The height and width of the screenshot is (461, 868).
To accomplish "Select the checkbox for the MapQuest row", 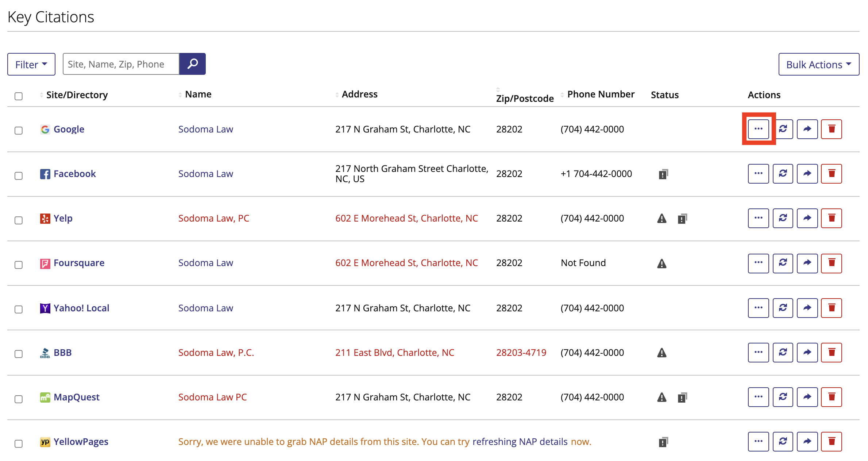I will pyautogui.click(x=19, y=399).
